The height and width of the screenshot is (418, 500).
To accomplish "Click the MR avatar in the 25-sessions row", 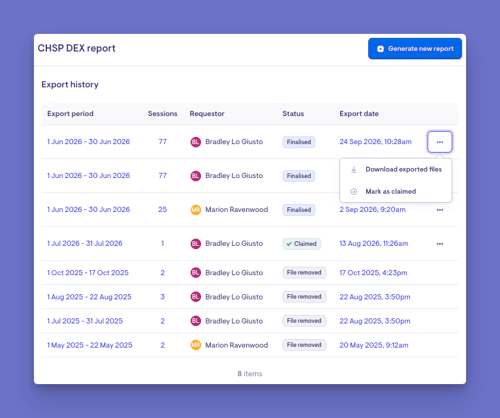I will pos(196,210).
